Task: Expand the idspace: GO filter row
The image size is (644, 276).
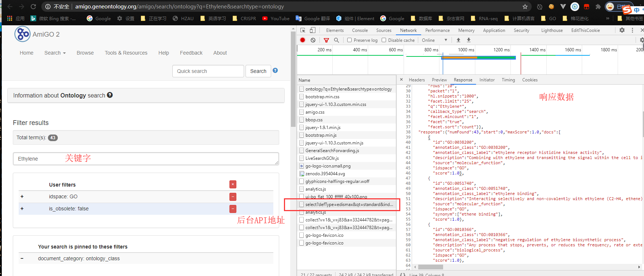Action: (x=22, y=197)
